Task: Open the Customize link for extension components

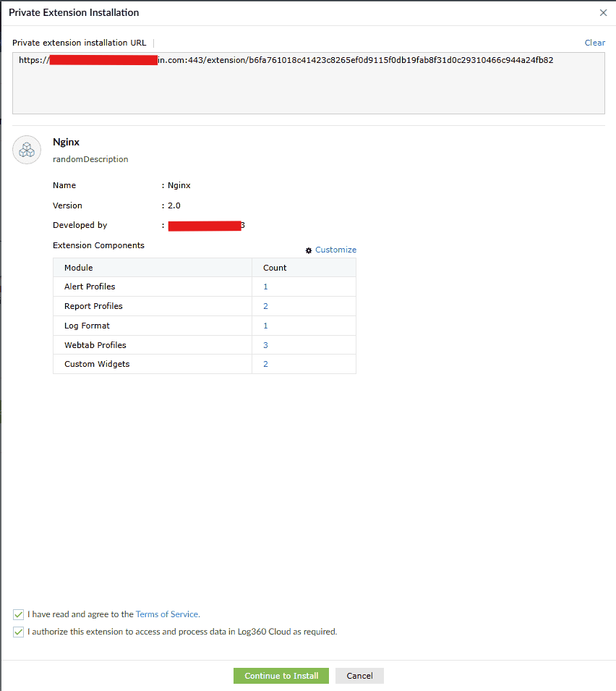Action: click(x=335, y=250)
